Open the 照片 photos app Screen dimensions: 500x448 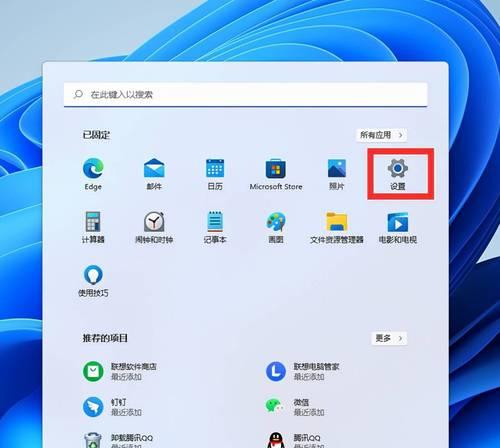tap(337, 174)
